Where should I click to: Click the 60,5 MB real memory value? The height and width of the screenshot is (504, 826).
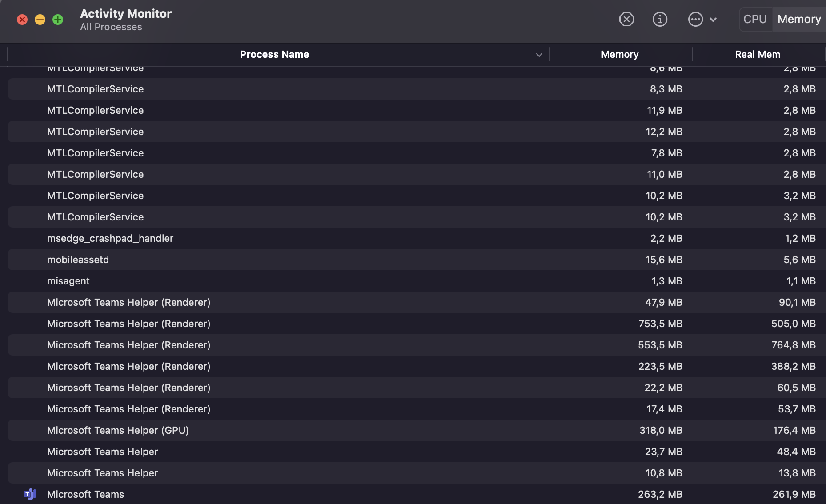click(797, 388)
